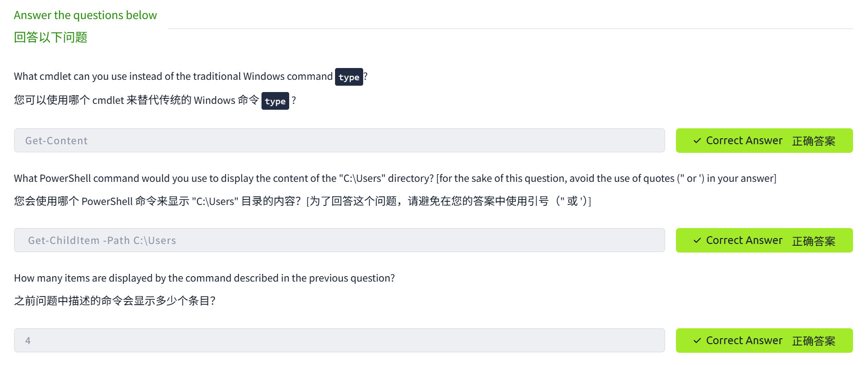Click the Chinese question about the C:\Users 目录
868x365 pixels.
[x=302, y=201]
